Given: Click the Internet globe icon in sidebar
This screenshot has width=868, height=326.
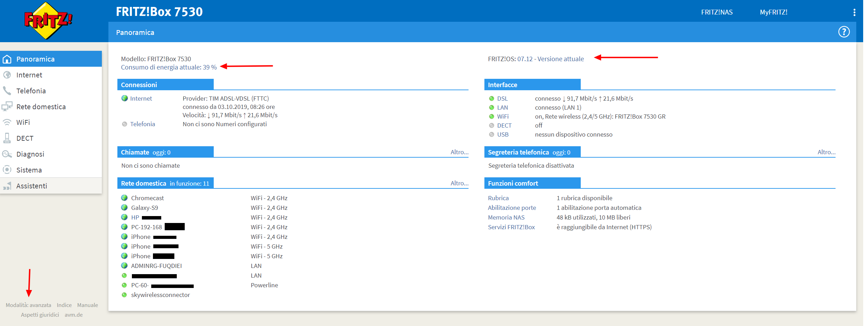Looking at the screenshot, I should point(7,75).
